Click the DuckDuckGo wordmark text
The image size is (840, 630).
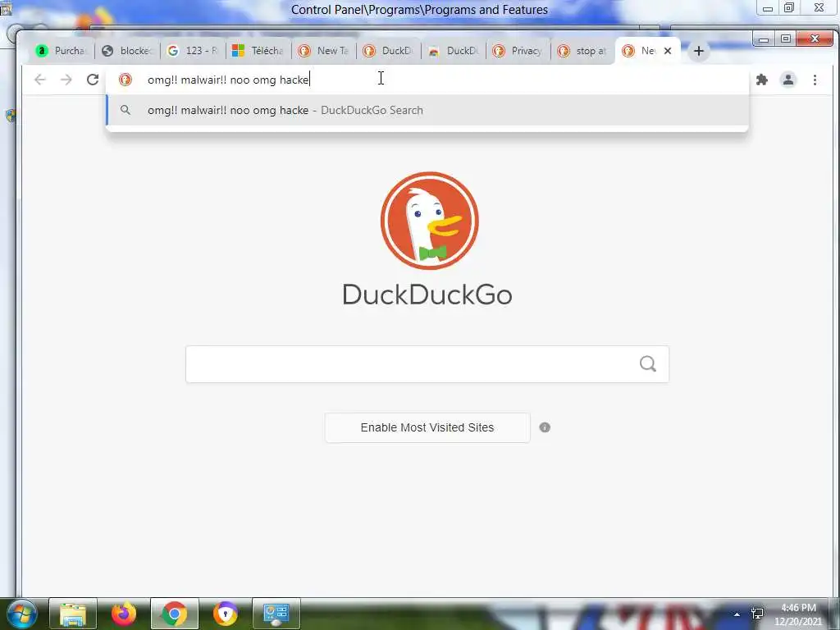click(427, 294)
